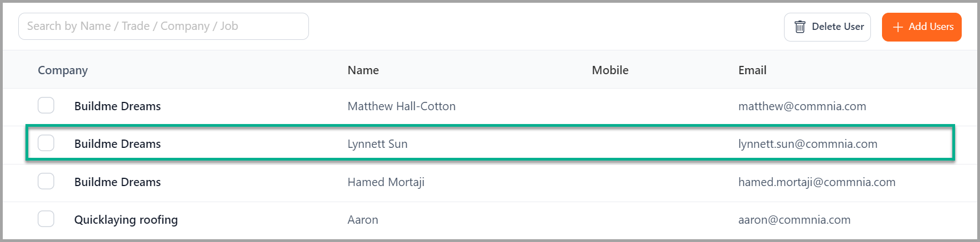Open email matthew@commnia.com

(802, 106)
